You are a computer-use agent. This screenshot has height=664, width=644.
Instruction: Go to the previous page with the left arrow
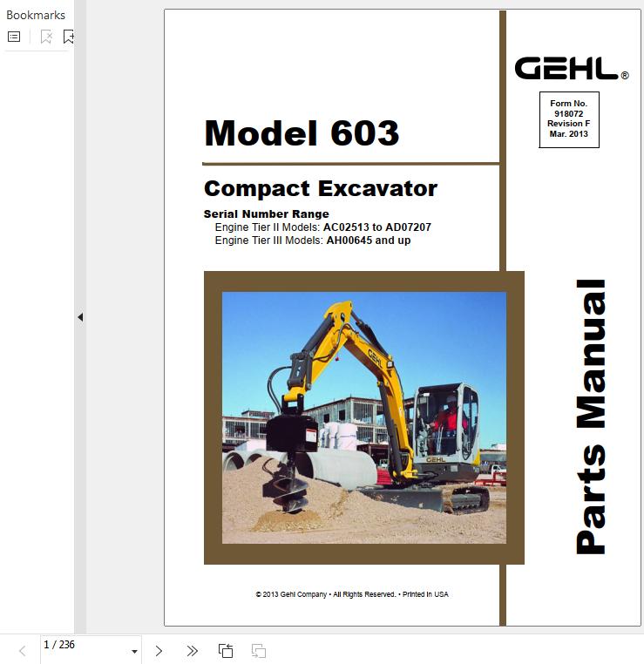pyautogui.click(x=23, y=651)
